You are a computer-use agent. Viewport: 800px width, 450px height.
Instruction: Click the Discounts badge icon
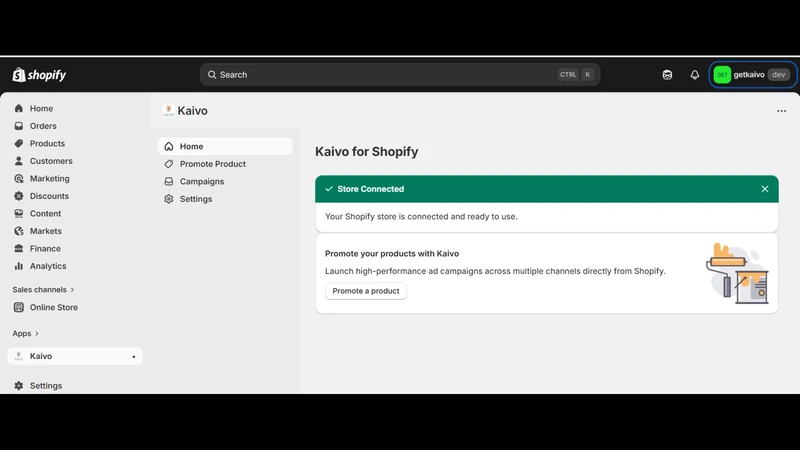pyautogui.click(x=19, y=196)
